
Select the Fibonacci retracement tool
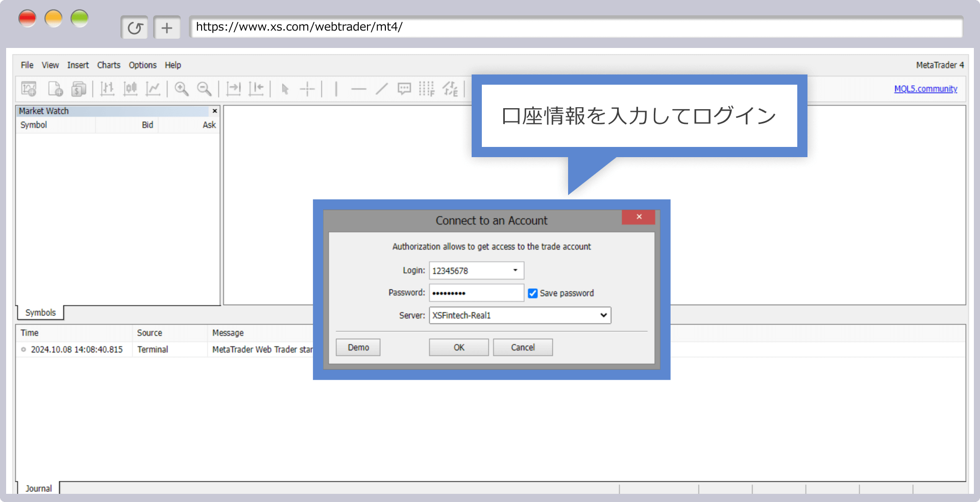pyautogui.click(x=427, y=89)
